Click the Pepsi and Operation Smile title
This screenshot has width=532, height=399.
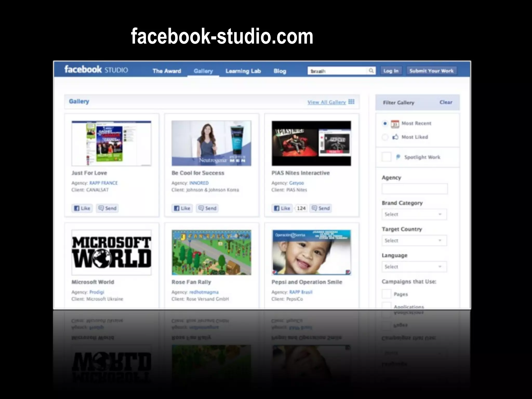pos(307,282)
